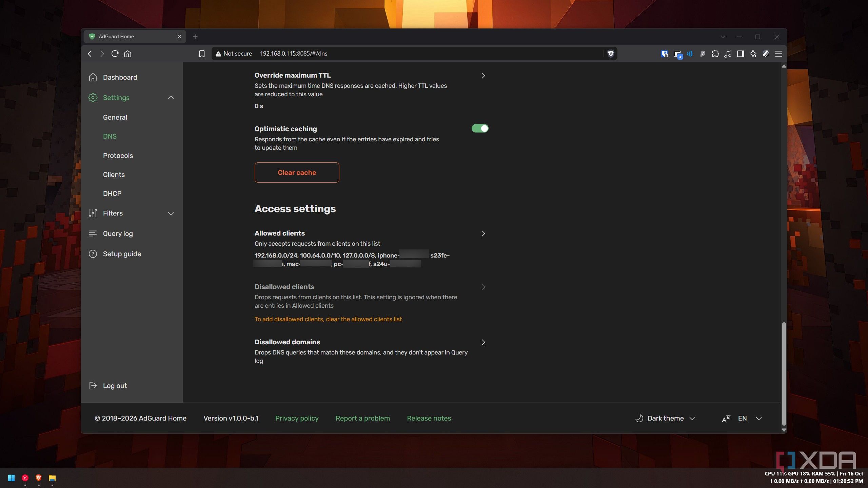Open the DHCP settings page
The width and height of the screenshot is (868, 488).
[112, 194]
